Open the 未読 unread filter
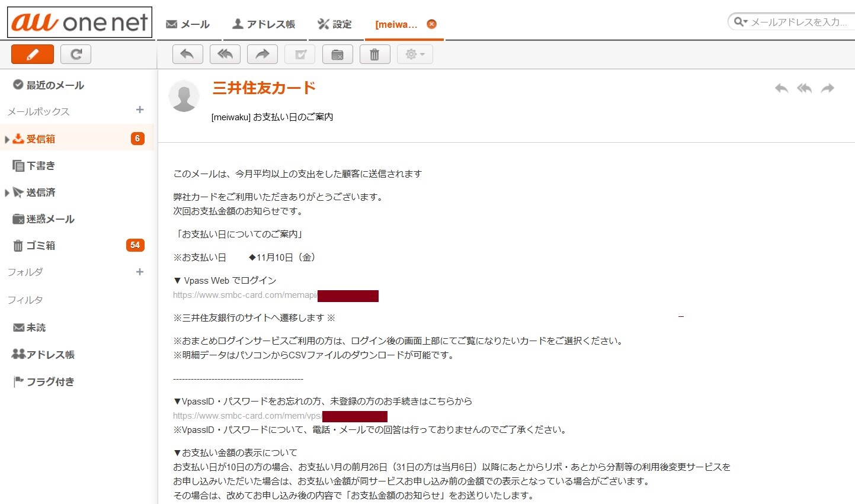The height and width of the screenshot is (504, 855). coord(29,328)
